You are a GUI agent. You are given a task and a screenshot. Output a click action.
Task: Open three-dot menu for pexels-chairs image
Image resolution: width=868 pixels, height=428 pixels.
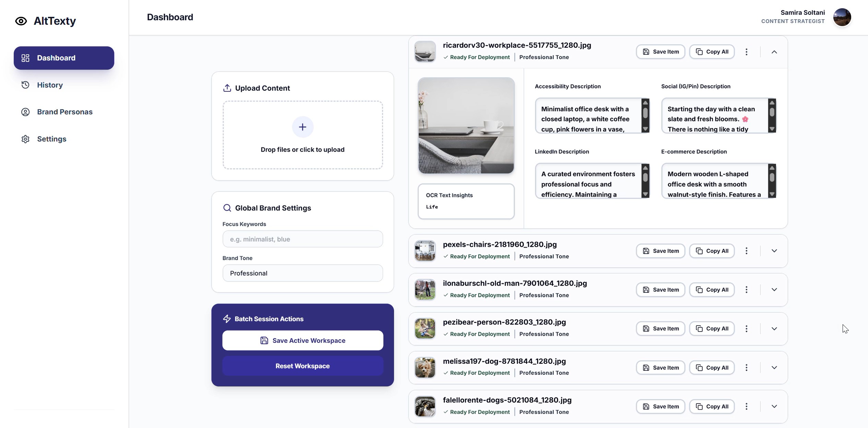pos(746,251)
